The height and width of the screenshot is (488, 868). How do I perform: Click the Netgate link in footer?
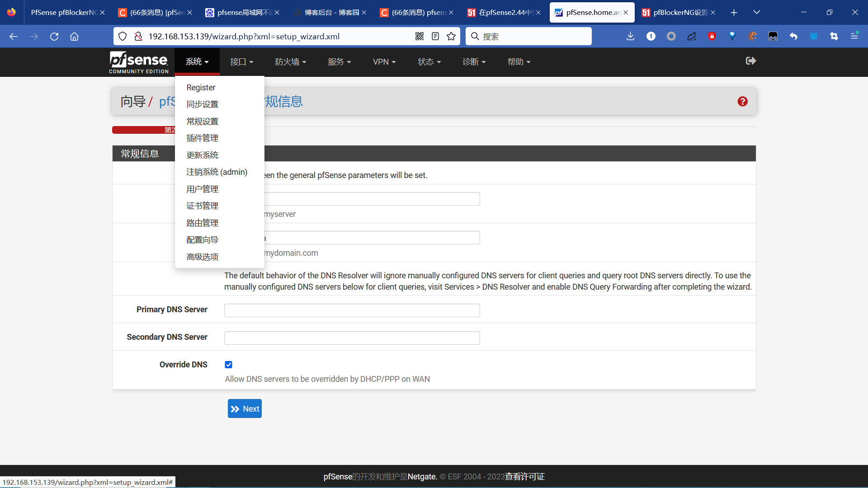[x=422, y=477]
